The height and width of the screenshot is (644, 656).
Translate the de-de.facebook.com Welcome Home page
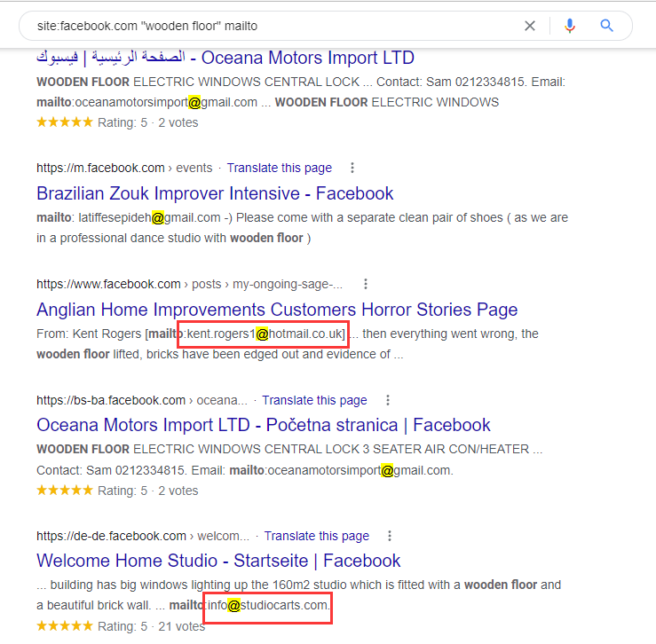(316, 536)
